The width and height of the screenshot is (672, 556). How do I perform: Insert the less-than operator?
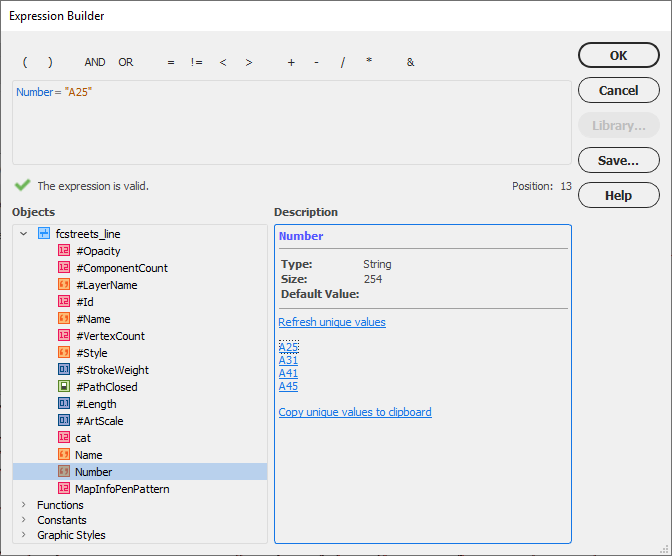coord(223,63)
